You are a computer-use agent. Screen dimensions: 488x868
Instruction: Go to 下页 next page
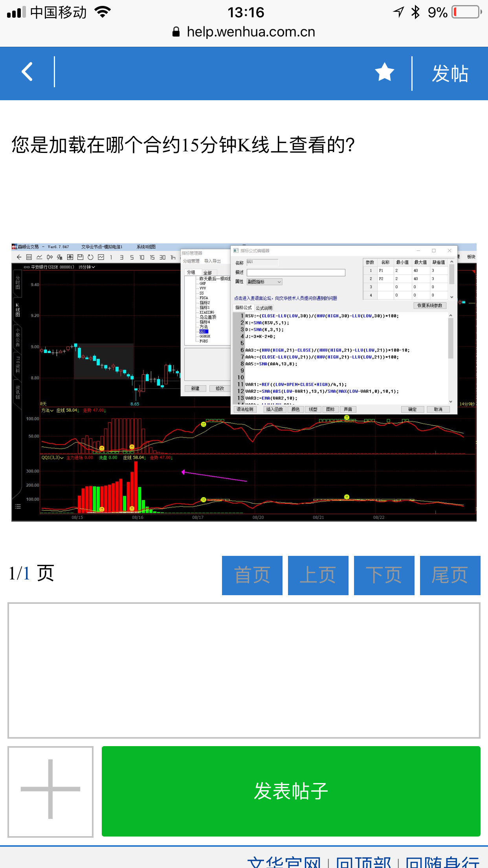[384, 576]
